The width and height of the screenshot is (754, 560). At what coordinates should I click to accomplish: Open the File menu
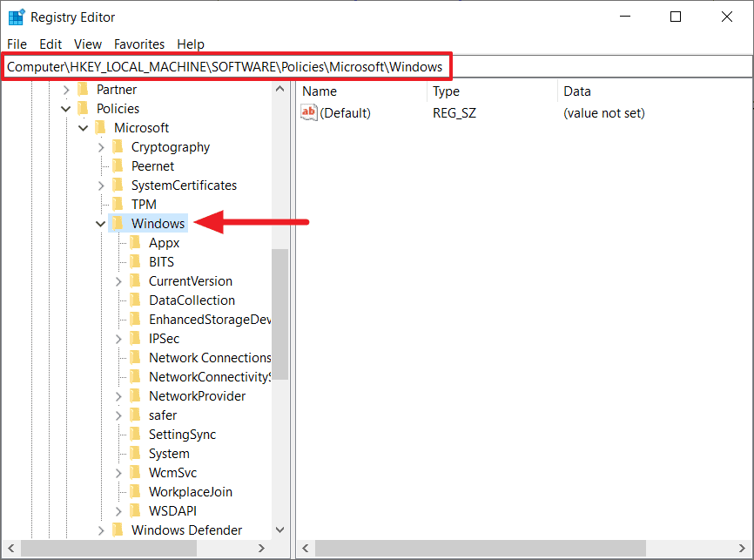(17, 44)
